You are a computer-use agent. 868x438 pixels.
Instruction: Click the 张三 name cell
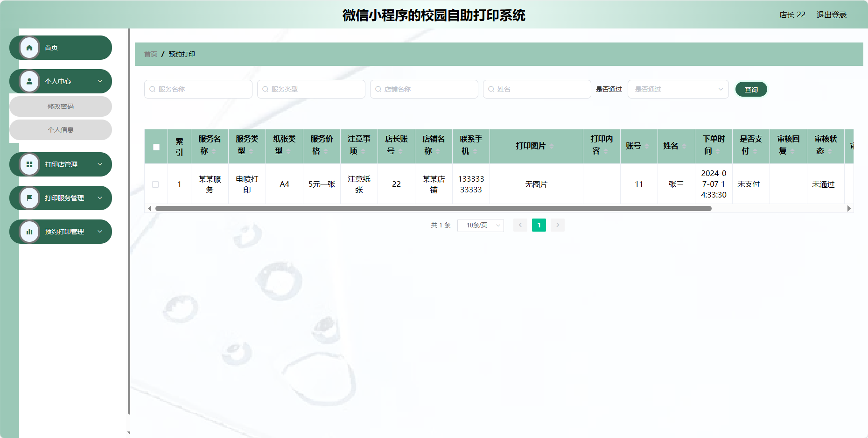click(676, 184)
